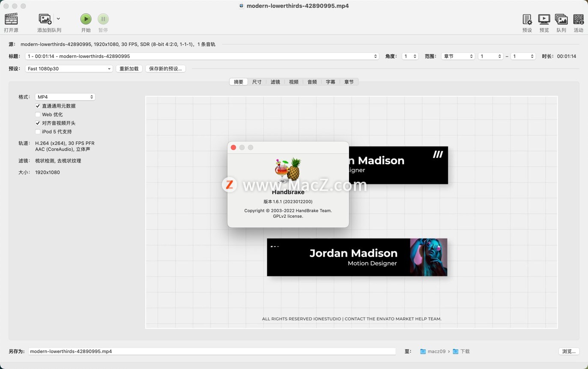Click the Add to Queue icon
Image resolution: width=588 pixels, height=369 pixels.
[x=45, y=19]
